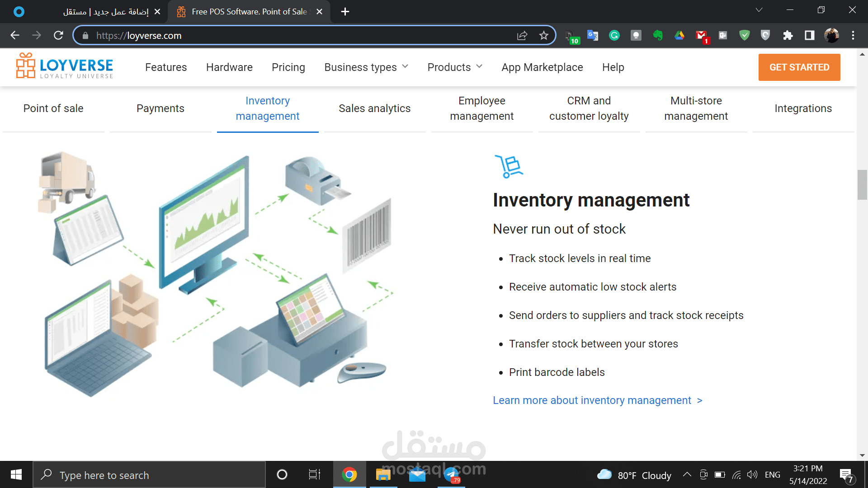Open the Google Translate extension
Screen dimensions: 868x488
(x=592, y=35)
